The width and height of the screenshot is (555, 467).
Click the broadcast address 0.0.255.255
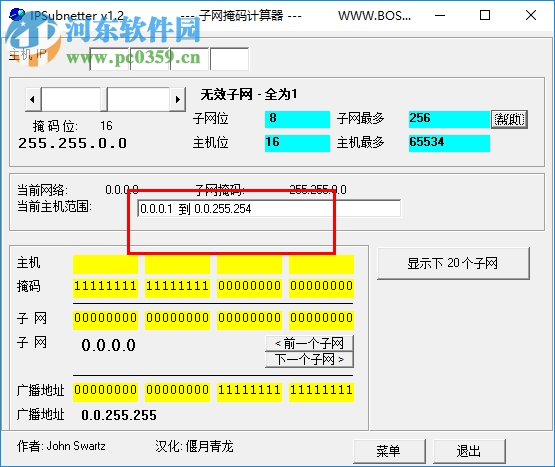[x=119, y=415]
